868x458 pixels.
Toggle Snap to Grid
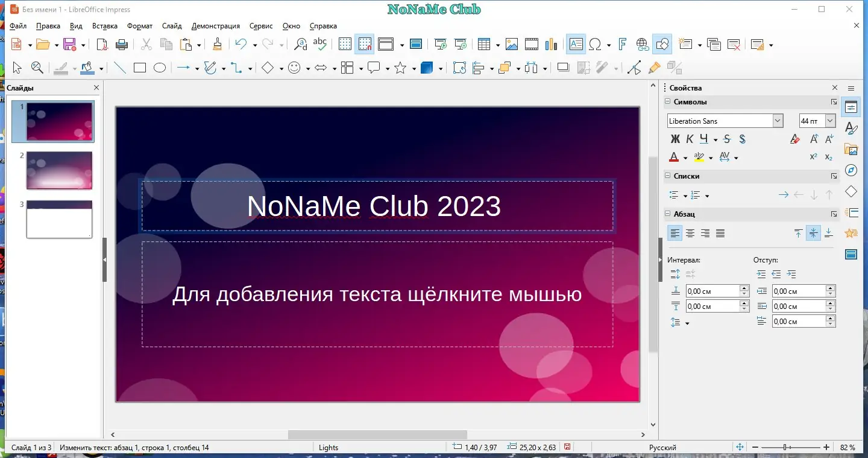[x=365, y=44]
